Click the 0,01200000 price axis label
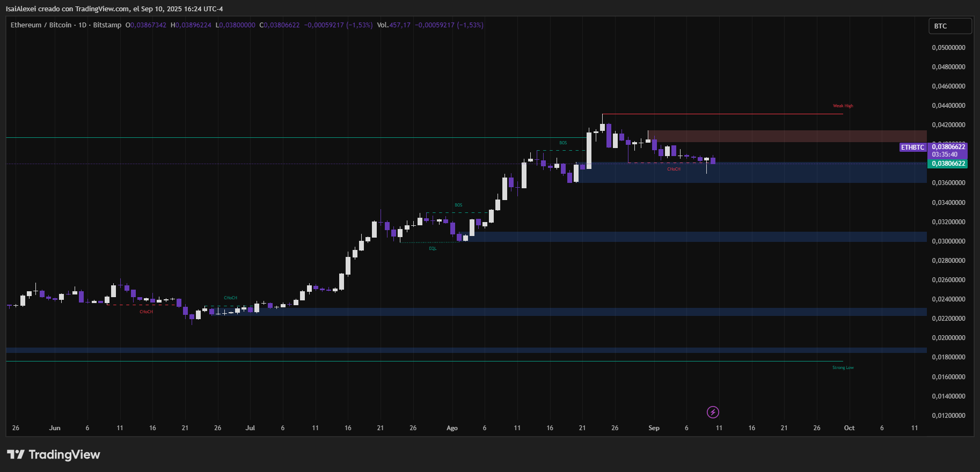Image resolution: width=980 pixels, height=472 pixels. 948,416
